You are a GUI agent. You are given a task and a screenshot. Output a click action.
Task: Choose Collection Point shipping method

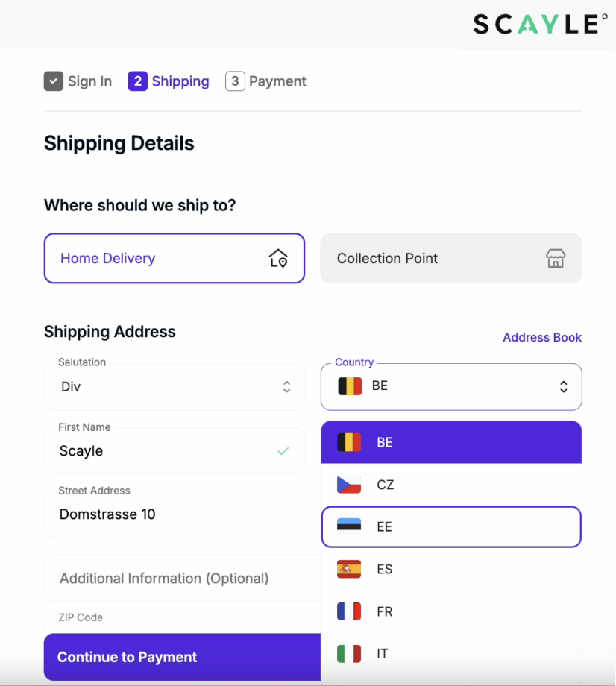click(450, 259)
